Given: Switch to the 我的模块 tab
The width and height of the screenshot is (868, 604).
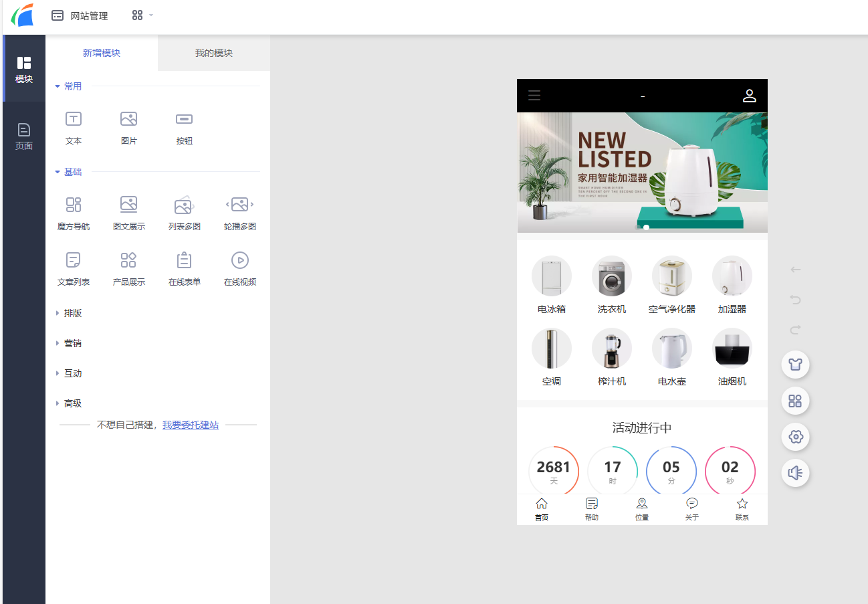Looking at the screenshot, I should pyautogui.click(x=214, y=53).
